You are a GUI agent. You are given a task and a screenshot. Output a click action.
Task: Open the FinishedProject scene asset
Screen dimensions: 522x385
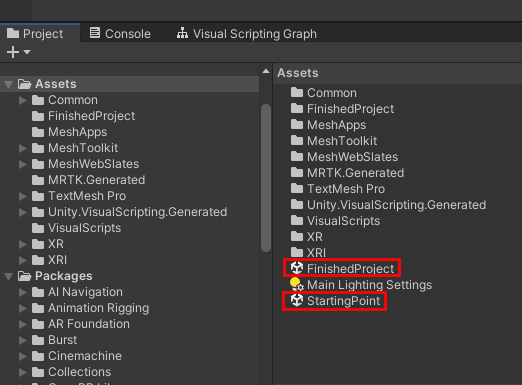342,268
